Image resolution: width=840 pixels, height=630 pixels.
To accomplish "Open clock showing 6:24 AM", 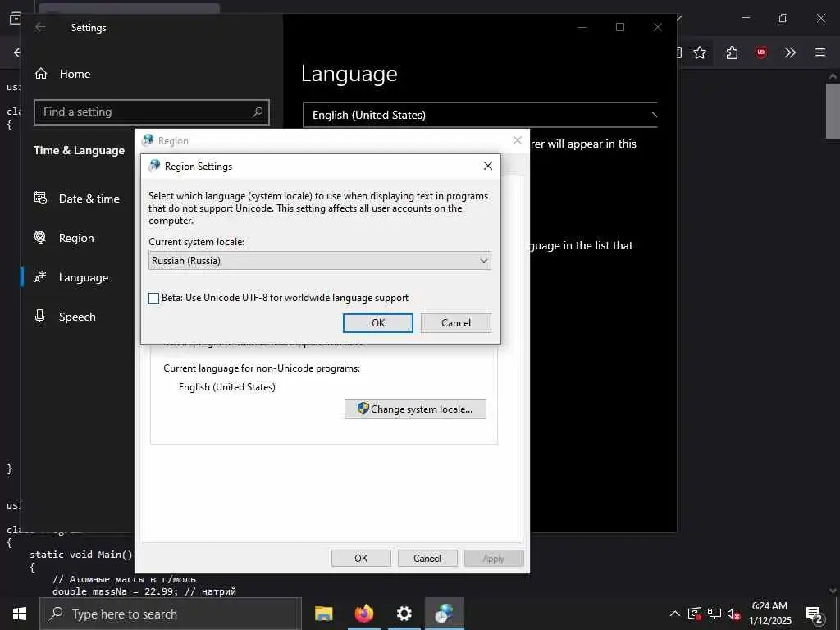I will [x=769, y=614].
